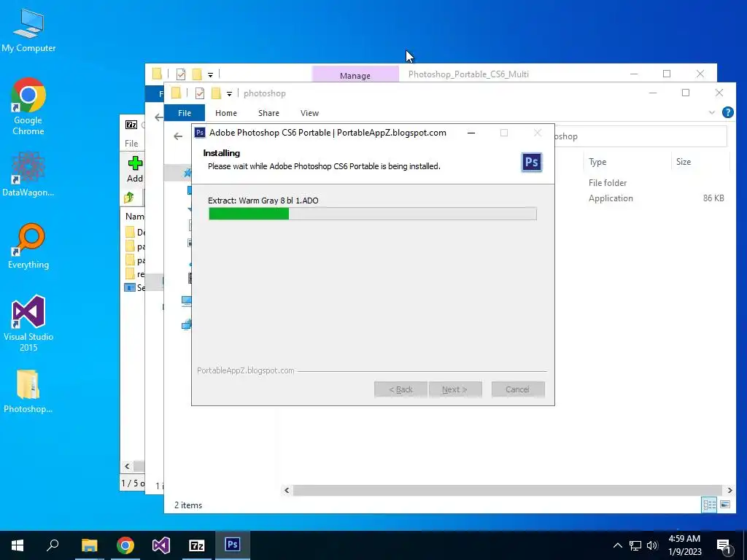Select the File folder row
747x560 pixels.
tap(608, 183)
